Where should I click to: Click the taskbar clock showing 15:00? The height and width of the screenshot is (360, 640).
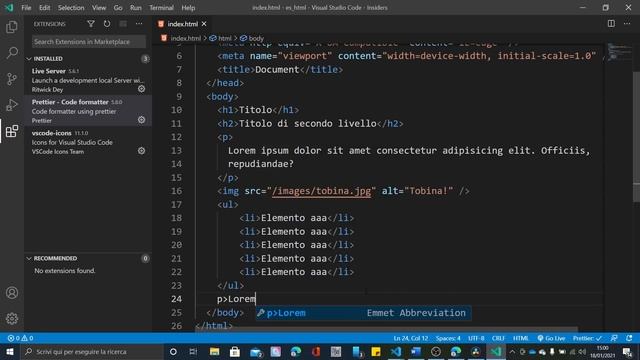pyautogui.click(x=602, y=351)
